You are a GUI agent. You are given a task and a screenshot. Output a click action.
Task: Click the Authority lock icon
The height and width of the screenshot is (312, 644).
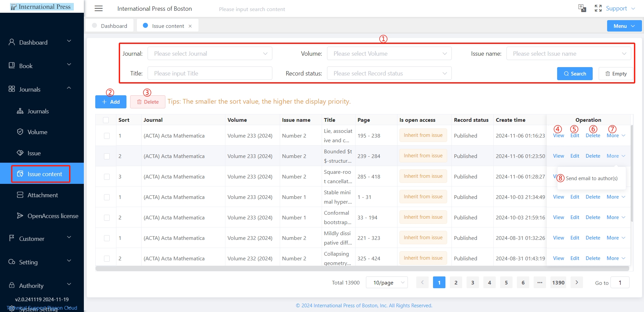tap(12, 285)
